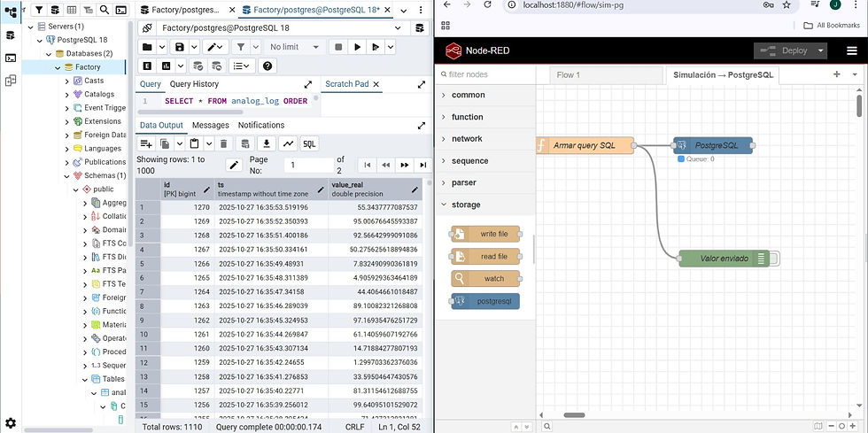The width and height of the screenshot is (868, 433).
Task: Expand the Catalogs tree node
Action: [67, 94]
